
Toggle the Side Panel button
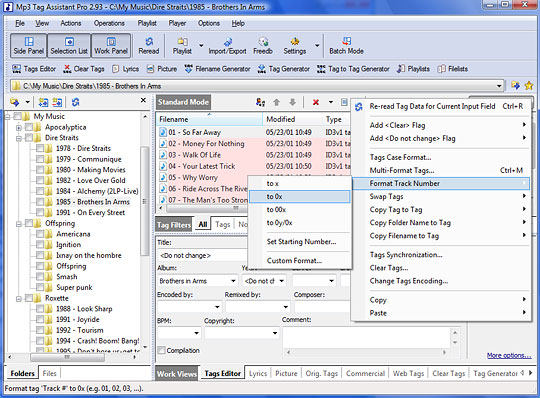coord(29,45)
